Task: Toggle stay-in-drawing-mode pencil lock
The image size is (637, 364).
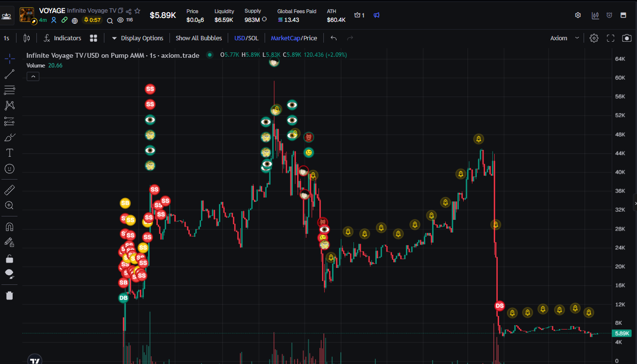Action: pos(9,242)
